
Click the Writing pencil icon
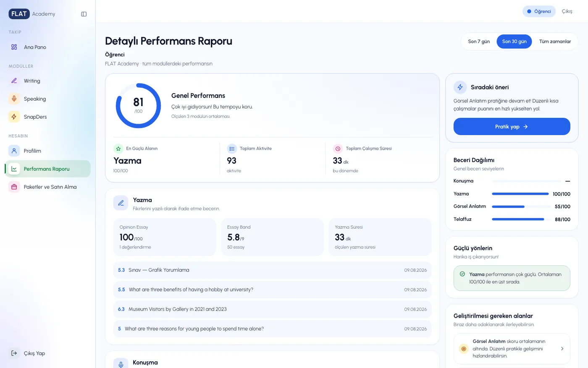point(14,81)
